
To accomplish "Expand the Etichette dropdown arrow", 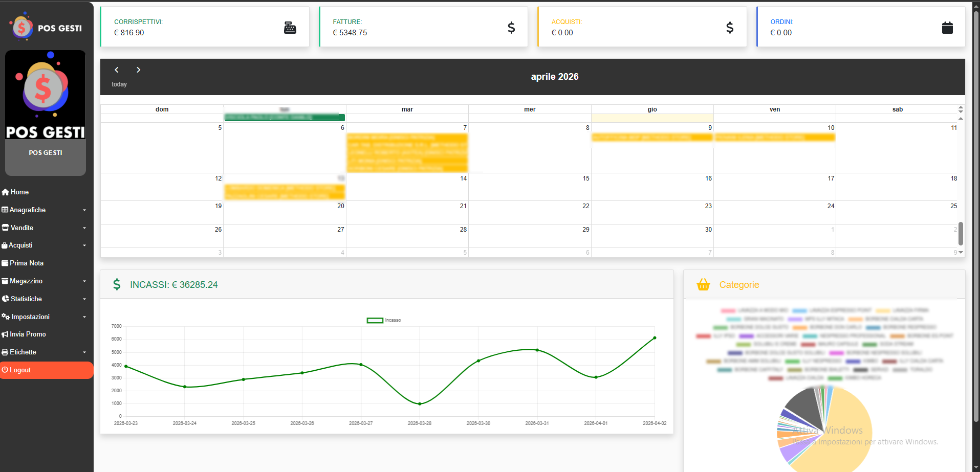I will [84, 352].
